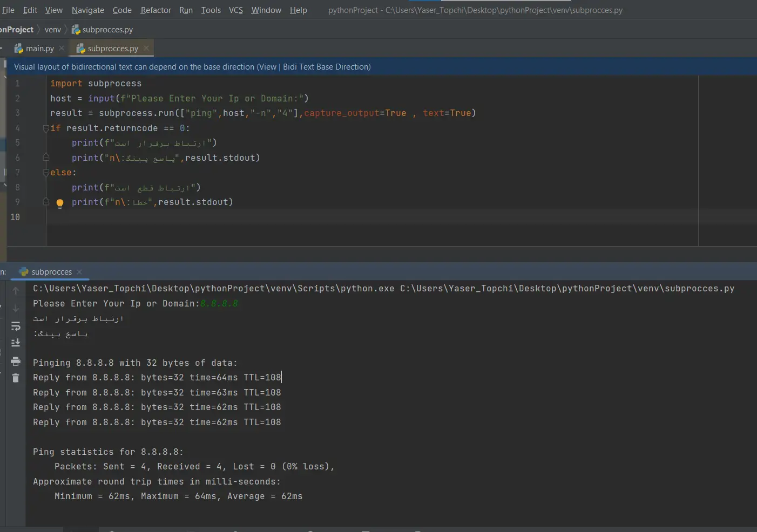Click the Reply line with time=63ms
Viewport: 757px width, 532px height.
pyautogui.click(x=157, y=393)
